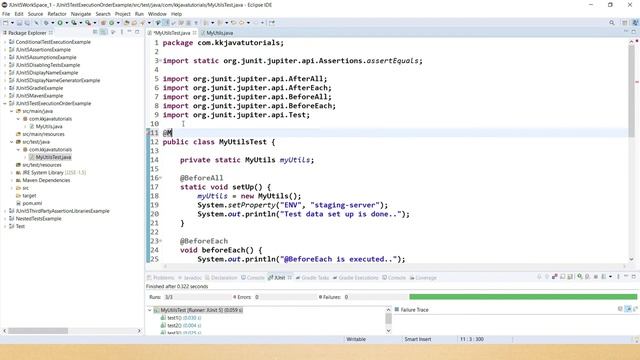Collapse JUnit5TestExecutionOrderExample project node

5,103
